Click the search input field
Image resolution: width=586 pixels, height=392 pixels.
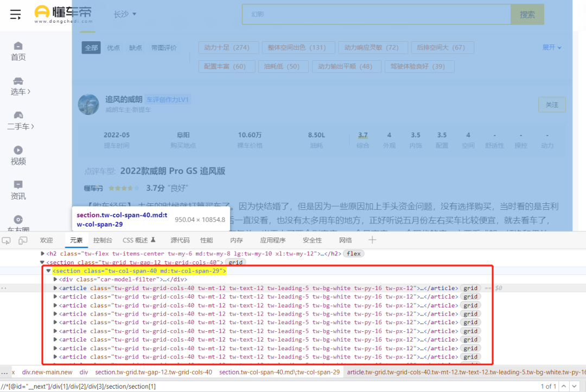(377, 15)
